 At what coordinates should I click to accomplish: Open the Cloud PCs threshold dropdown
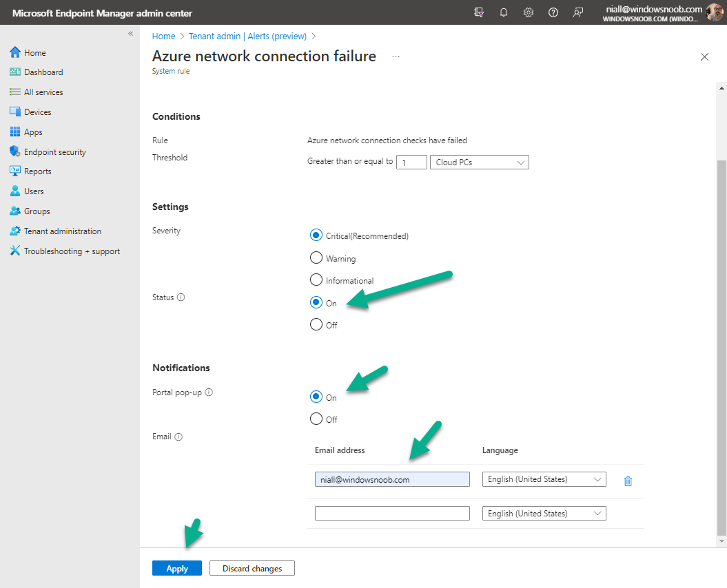pos(480,162)
